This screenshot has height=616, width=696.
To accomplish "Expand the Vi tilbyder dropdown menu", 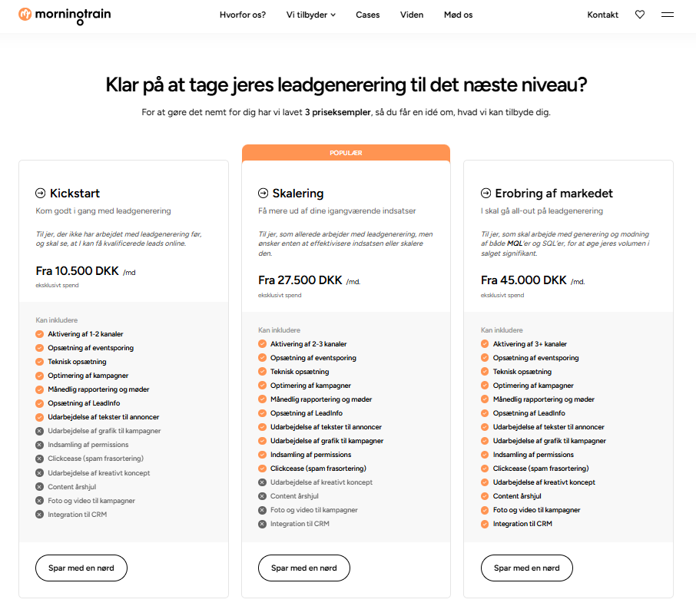I will [307, 15].
